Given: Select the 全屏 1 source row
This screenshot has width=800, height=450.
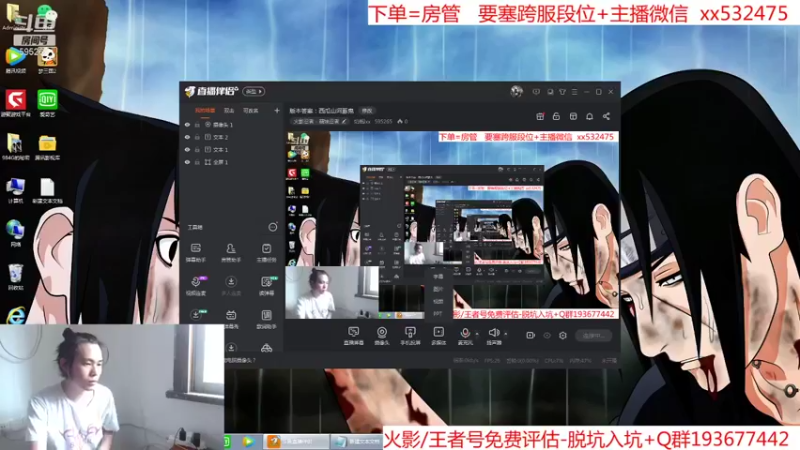Looking at the screenshot, I should coord(232,162).
